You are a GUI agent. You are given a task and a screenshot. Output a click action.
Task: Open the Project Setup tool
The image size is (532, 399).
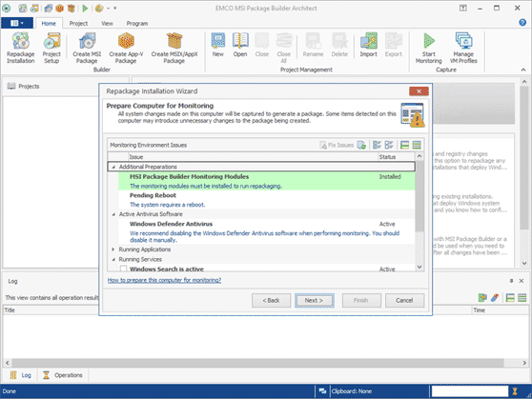pyautogui.click(x=51, y=48)
